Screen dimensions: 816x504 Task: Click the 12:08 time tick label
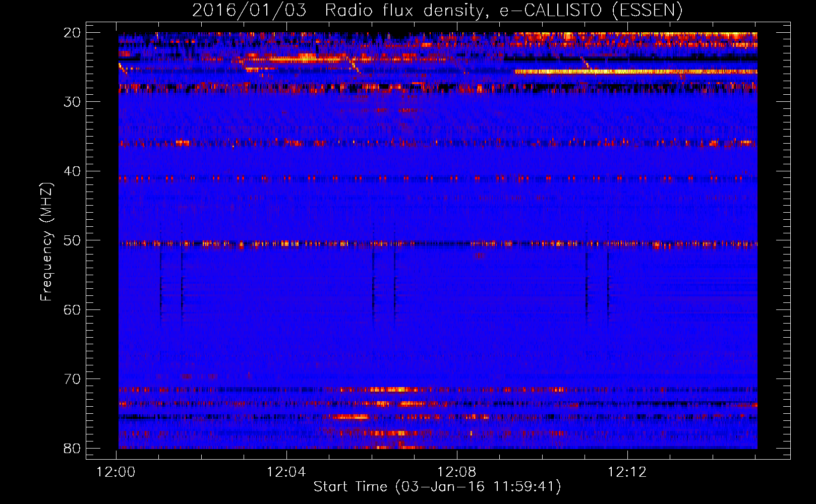point(457,472)
